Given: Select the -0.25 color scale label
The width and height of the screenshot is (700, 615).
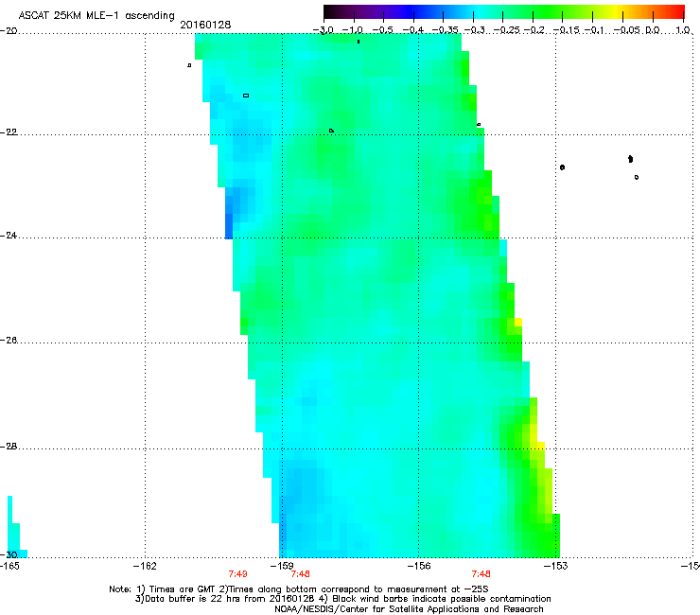Looking at the screenshot, I should pyautogui.click(x=507, y=30).
